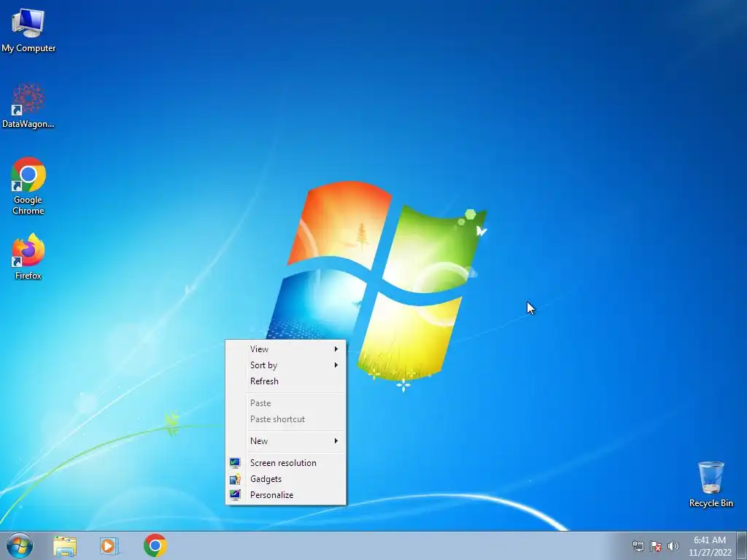
Task: Choose Gadgets from the context menu
Action: [285, 479]
